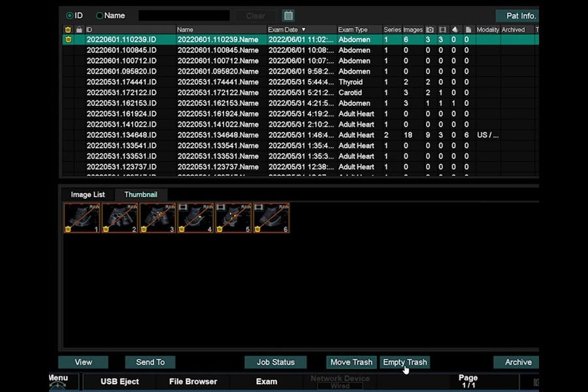The height and width of the screenshot is (392, 588).
Task: Select the 20220531.134648.ID Adult Heart exam row
Action: 301,135
